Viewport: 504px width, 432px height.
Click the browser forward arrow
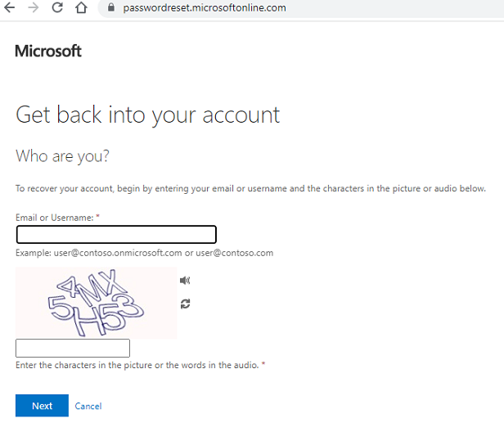click(x=33, y=7)
